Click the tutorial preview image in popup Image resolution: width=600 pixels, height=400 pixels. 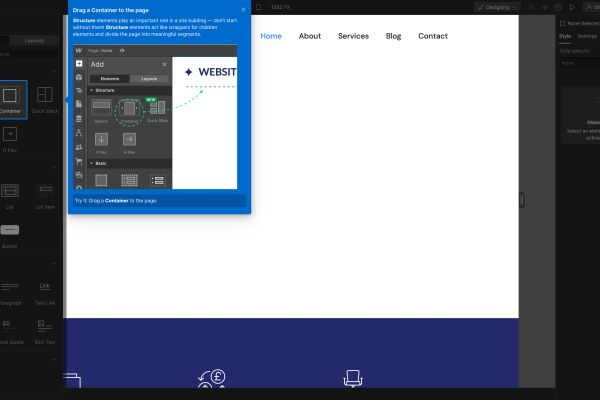pos(155,117)
